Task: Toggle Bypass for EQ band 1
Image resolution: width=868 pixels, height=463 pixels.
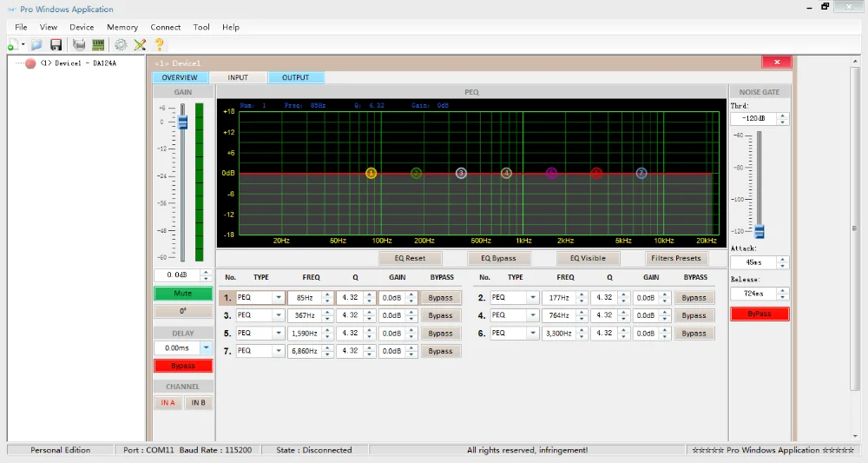Action: [x=441, y=298]
